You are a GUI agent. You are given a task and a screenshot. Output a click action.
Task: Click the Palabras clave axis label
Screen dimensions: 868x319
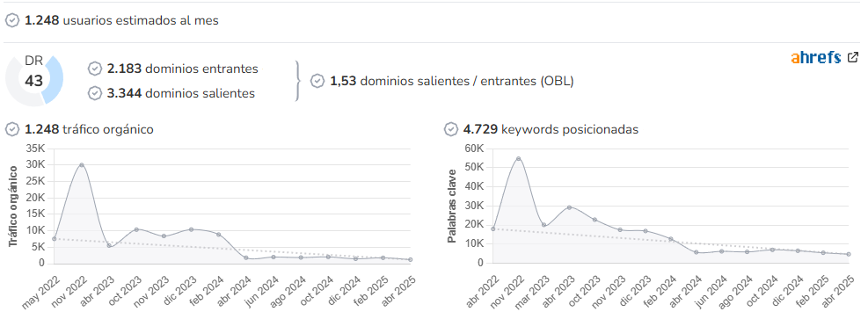tap(452, 207)
